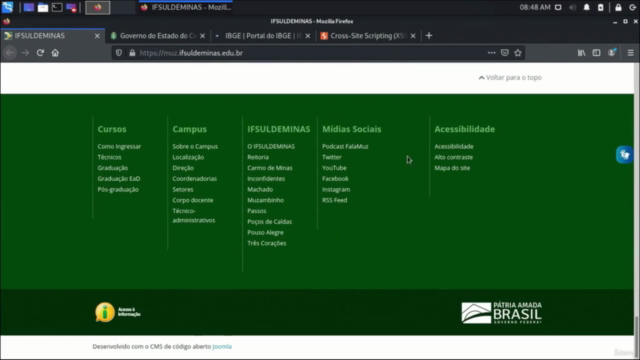Open RSS Feed link
This screenshot has height=360, width=640.
[x=335, y=200]
